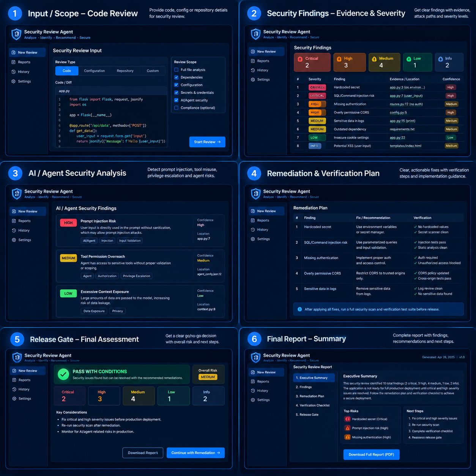Click History icon in AI/Agent Security Analysis panel
The height and width of the screenshot is (476, 476).
14,230
